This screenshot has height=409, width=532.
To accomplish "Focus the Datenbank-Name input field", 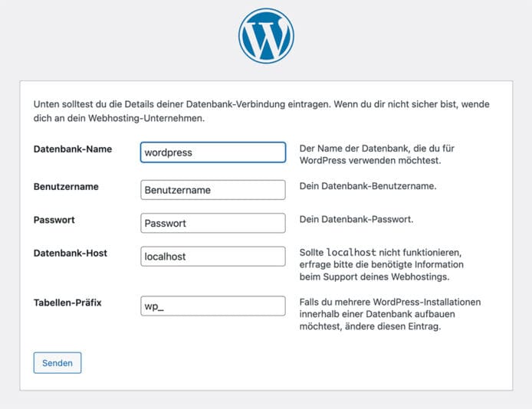I will [213, 152].
